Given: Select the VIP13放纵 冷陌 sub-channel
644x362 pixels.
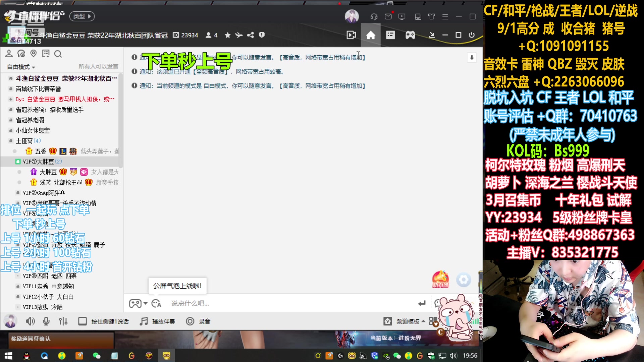Looking at the screenshot, I should pos(43,307).
